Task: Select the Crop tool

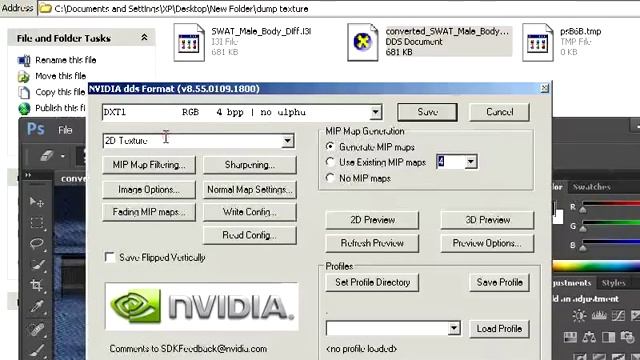Action: (37, 285)
